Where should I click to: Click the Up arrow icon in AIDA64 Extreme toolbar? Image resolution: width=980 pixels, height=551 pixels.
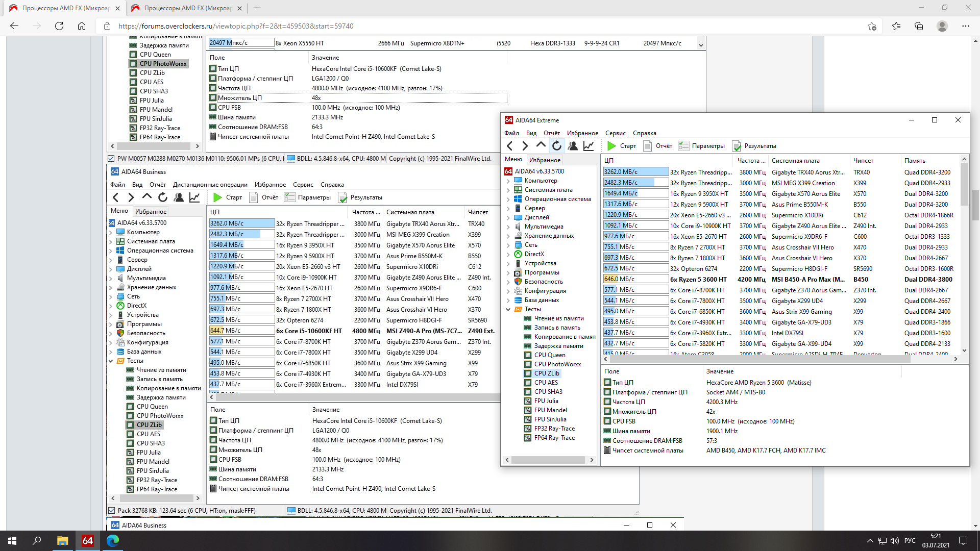(541, 145)
